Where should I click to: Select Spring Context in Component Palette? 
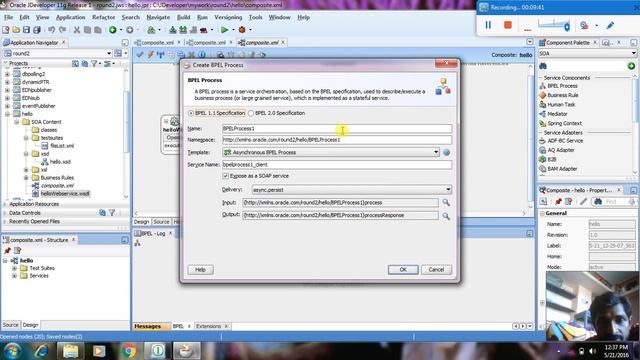coord(564,123)
